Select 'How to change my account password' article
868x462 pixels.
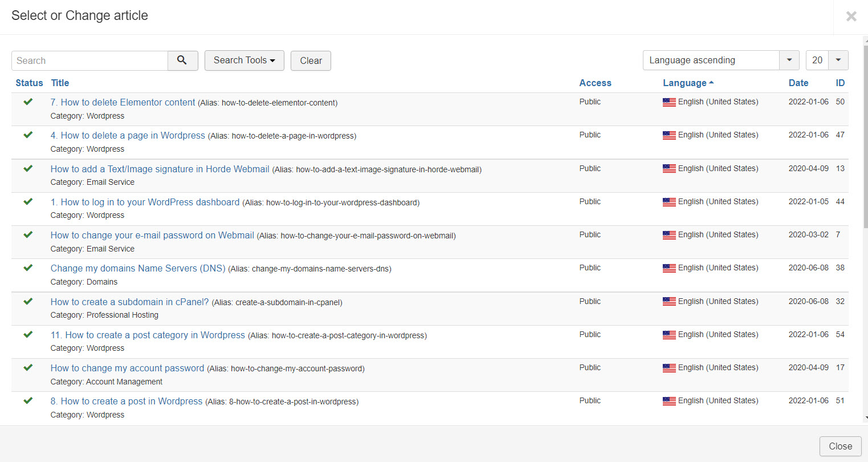click(127, 368)
